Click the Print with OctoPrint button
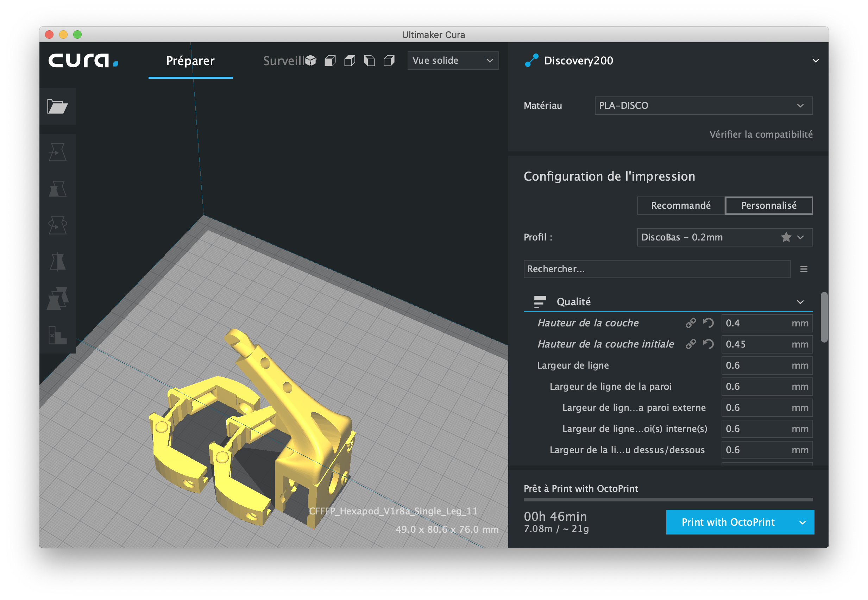 pos(728,522)
